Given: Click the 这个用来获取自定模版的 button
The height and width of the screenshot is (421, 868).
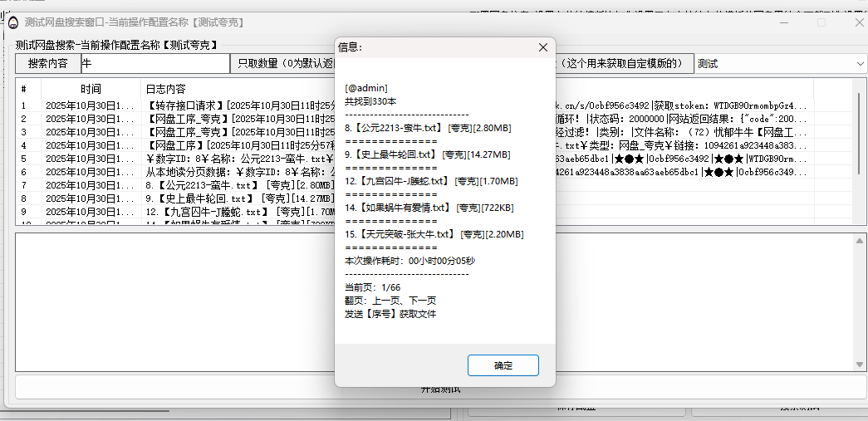Looking at the screenshot, I should (625, 63).
